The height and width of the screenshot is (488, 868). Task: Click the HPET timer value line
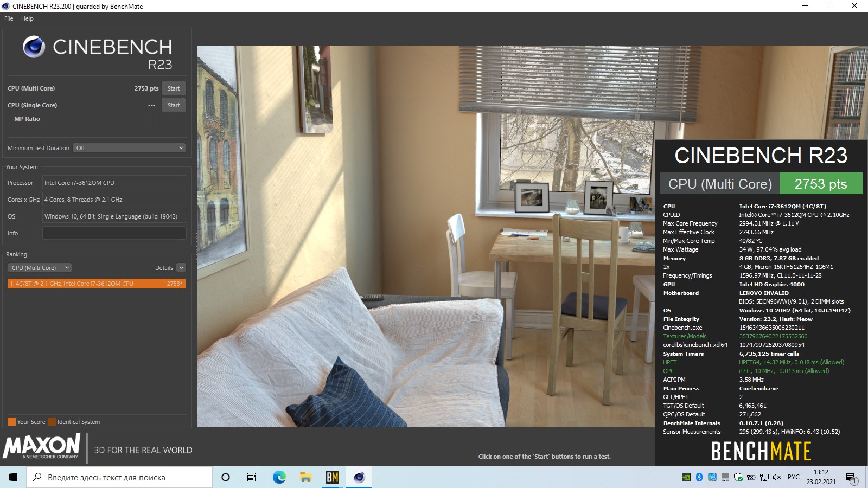792,362
